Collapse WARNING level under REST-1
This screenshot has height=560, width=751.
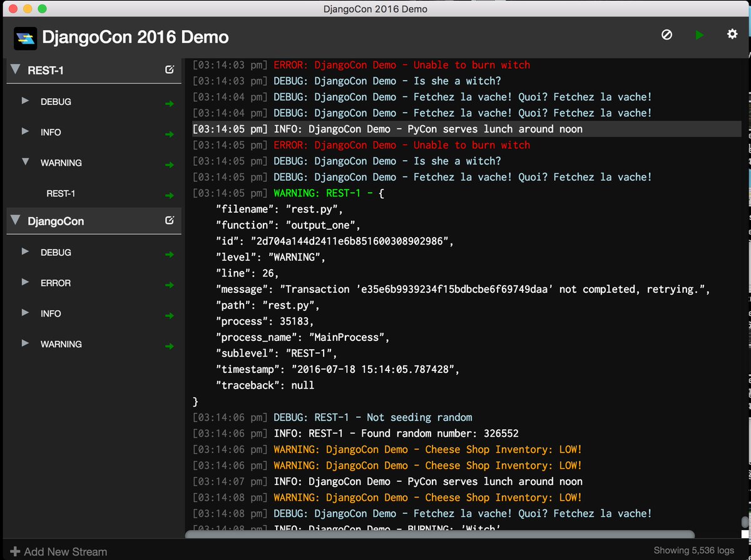point(26,161)
